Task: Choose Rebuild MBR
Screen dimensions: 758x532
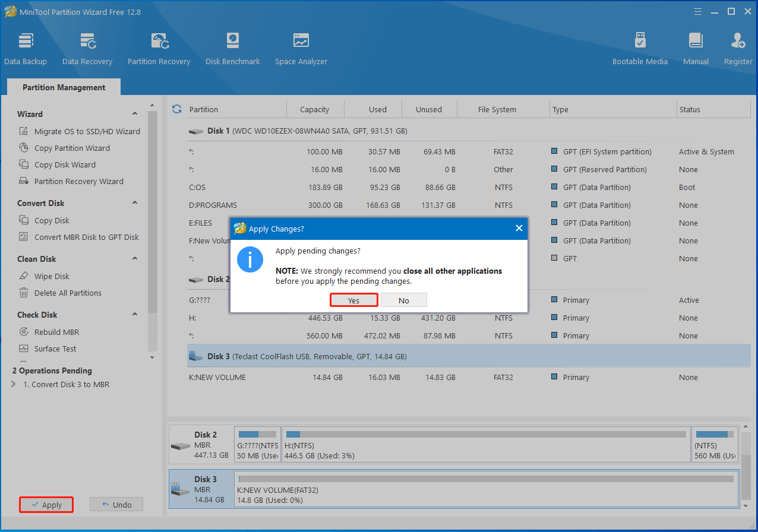Action: 49,332
